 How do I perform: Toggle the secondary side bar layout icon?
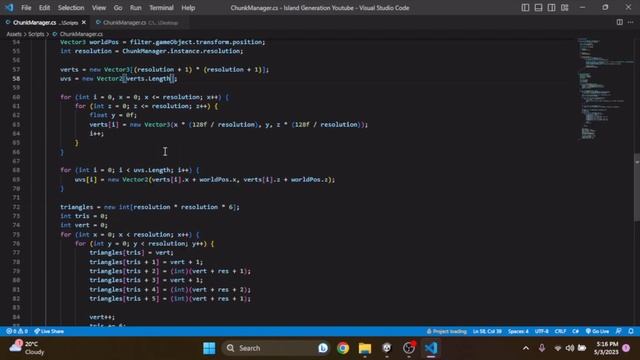pyautogui.click(x=551, y=8)
